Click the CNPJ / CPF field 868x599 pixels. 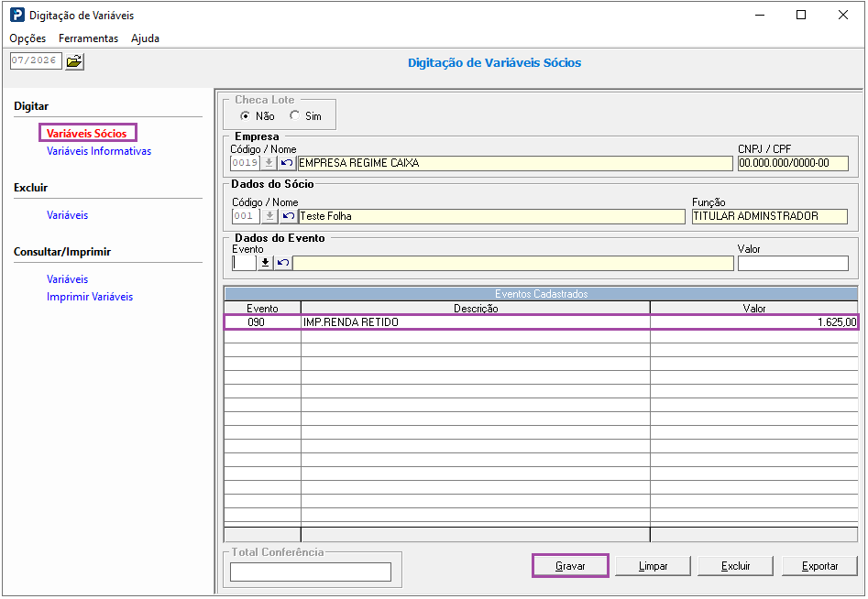(793, 163)
